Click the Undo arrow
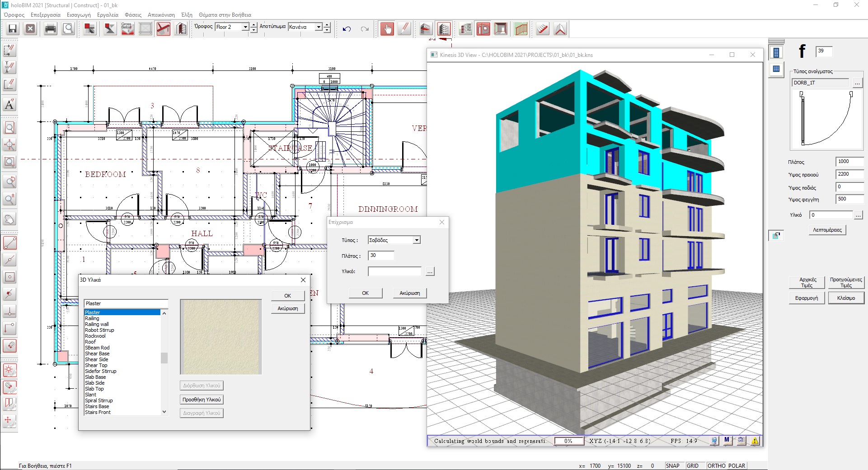This screenshot has height=470, width=868. [347, 29]
